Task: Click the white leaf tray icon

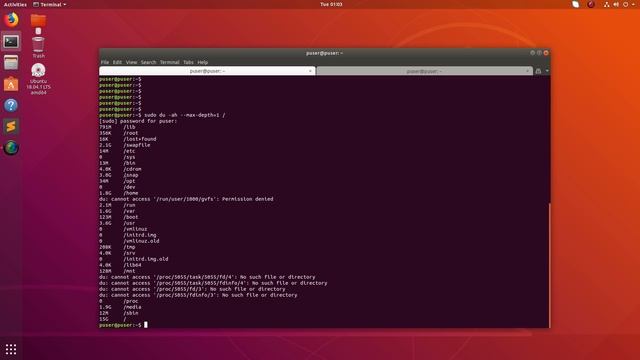Action: coord(576,4)
